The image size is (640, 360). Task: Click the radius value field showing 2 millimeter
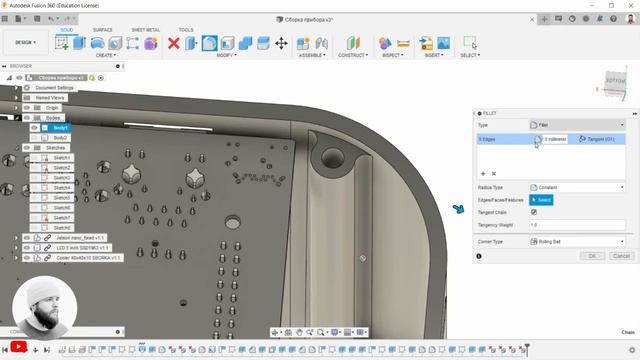point(555,139)
